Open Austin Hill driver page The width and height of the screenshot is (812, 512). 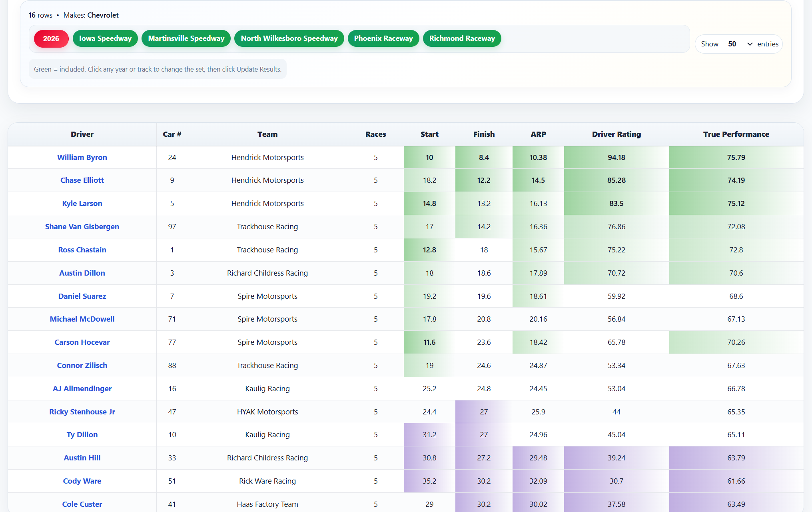pyautogui.click(x=82, y=458)
